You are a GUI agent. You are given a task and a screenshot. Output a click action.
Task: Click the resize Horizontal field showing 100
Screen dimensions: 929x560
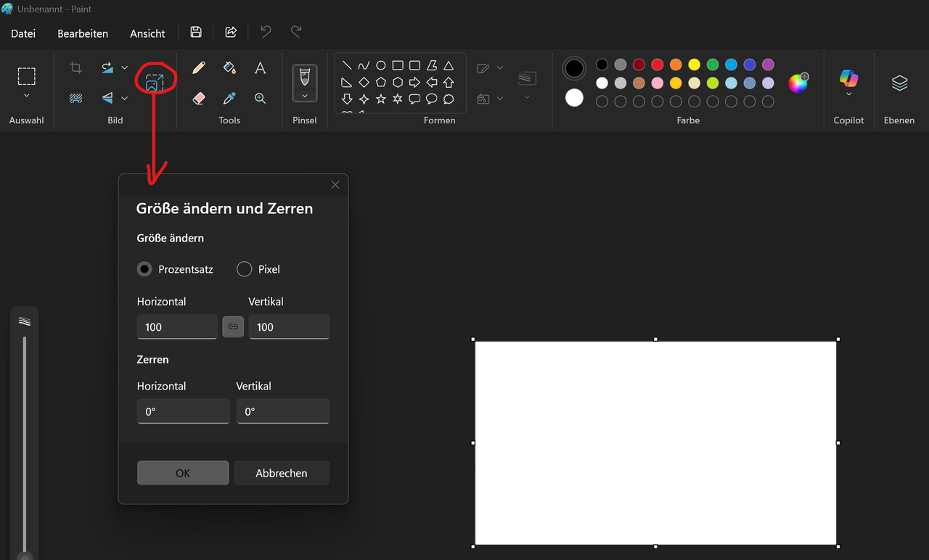pos(177,327)
